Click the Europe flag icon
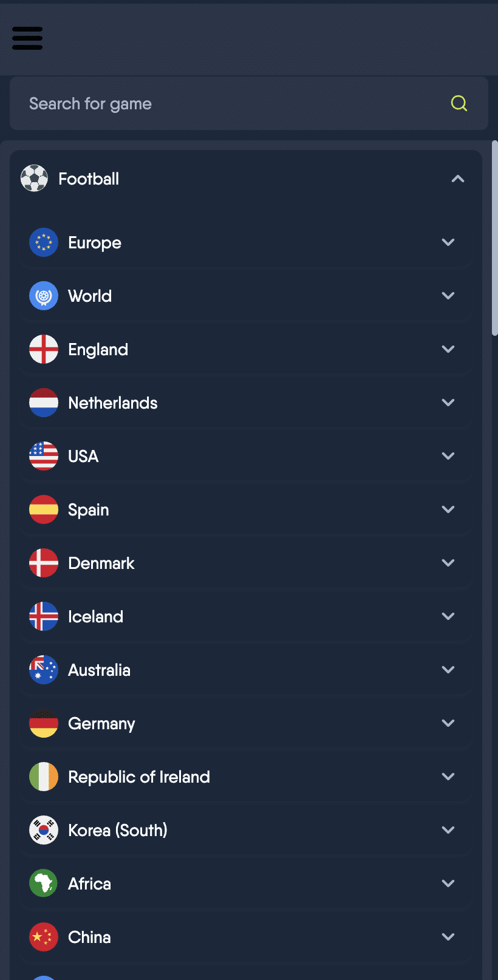 (43, 242)
